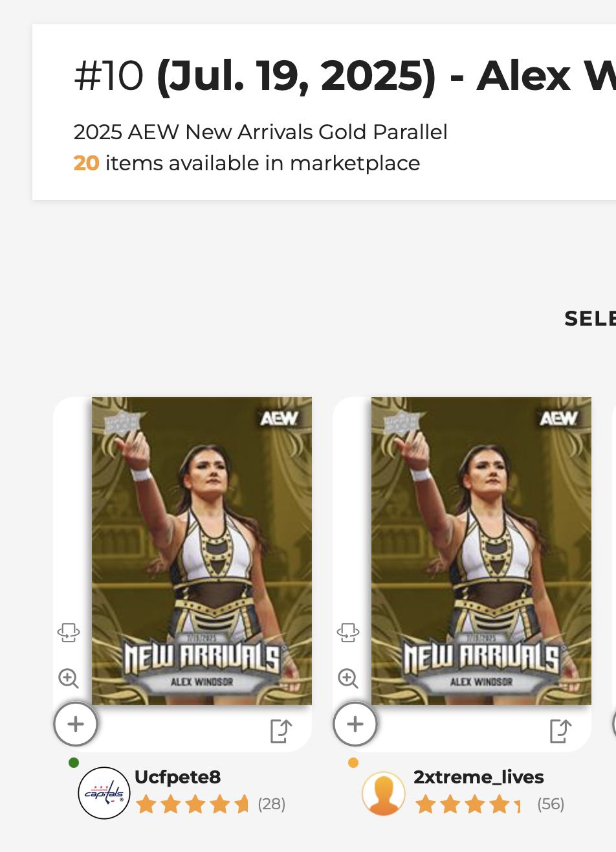Viewport: 616px width, 852px height.
Task: Flip 2xtreme_lives' card to back side
Action: tap(348, 633)
